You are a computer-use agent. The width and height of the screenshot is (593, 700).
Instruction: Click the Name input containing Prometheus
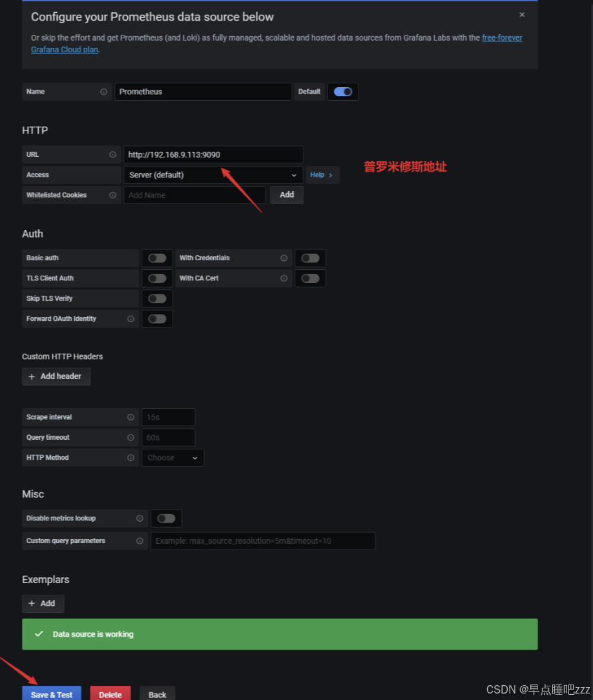point(203,92)
